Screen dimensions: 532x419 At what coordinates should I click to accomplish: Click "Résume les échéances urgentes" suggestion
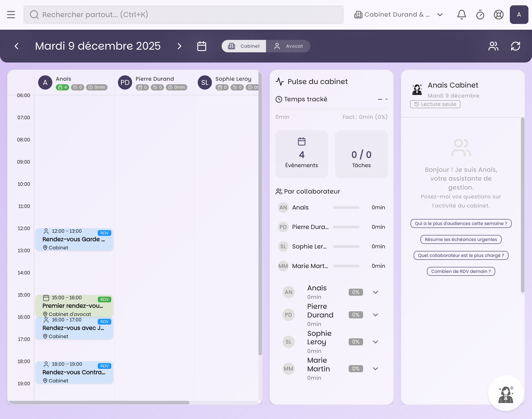tap(461, 239)
